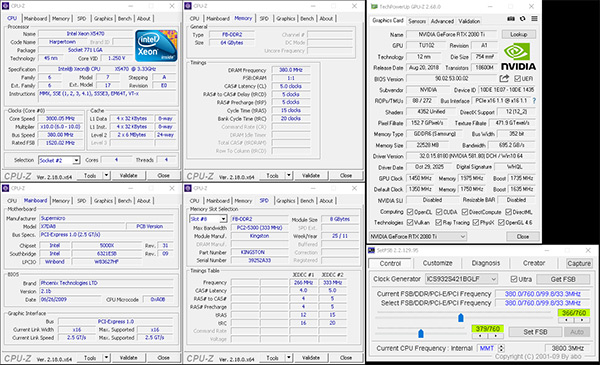
Task: Click the BIOS Version export share icon
Action: pos(504,78)
